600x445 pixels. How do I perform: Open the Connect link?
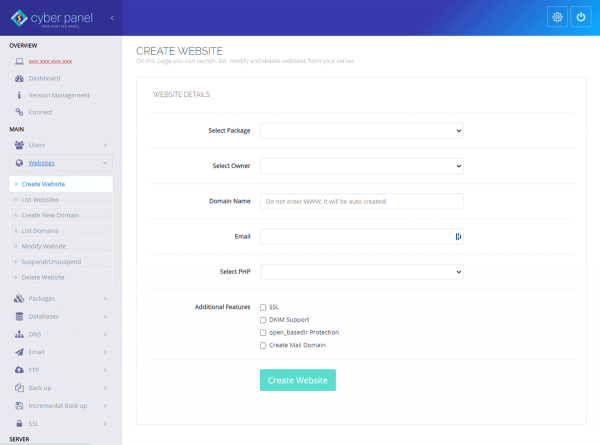tap(40, 112)
